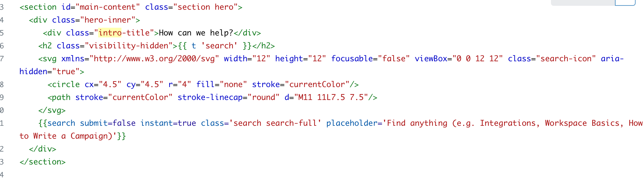
Task: Click the blue-outlined box at the top right
Action: (x=625, y=3)
